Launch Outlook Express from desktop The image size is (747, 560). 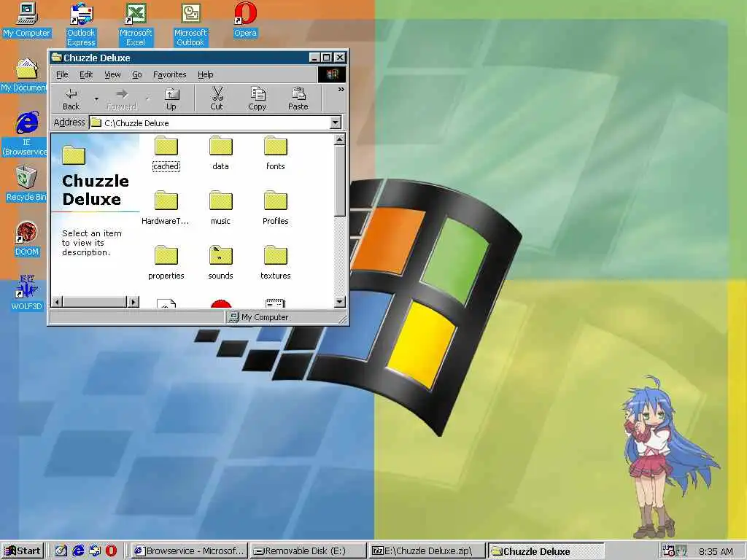(x=81, y=24)
